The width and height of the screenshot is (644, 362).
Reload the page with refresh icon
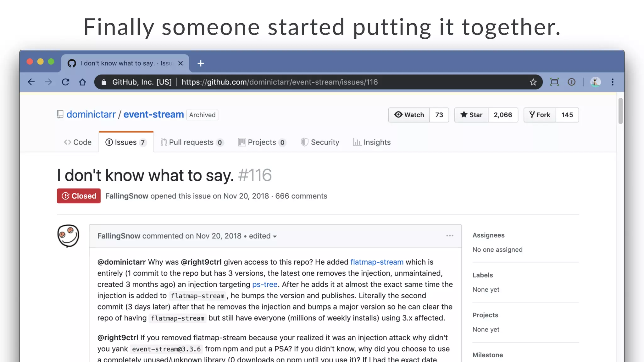pyautogui.click(x=65, y=82)
